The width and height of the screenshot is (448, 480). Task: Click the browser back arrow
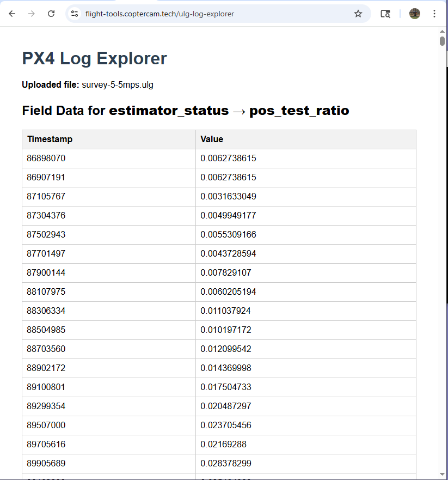[x=12, y=14]
